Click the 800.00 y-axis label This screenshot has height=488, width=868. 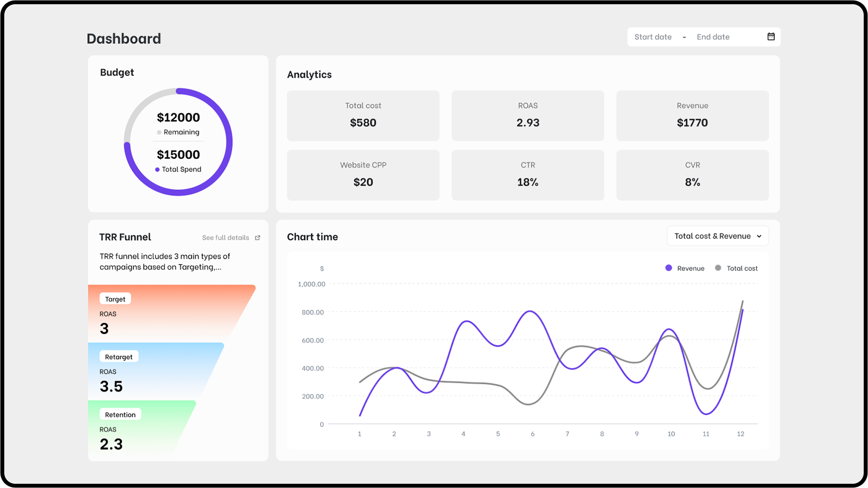coord(312,312)
